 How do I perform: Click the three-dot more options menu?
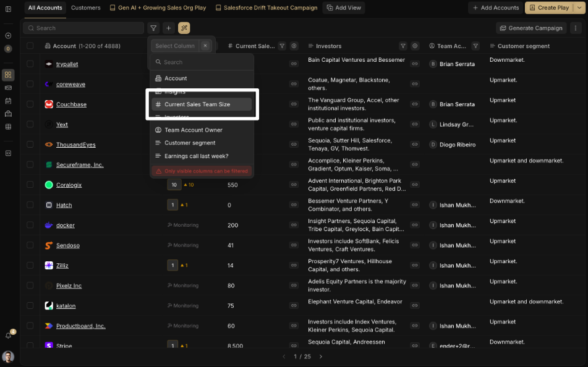576,28
